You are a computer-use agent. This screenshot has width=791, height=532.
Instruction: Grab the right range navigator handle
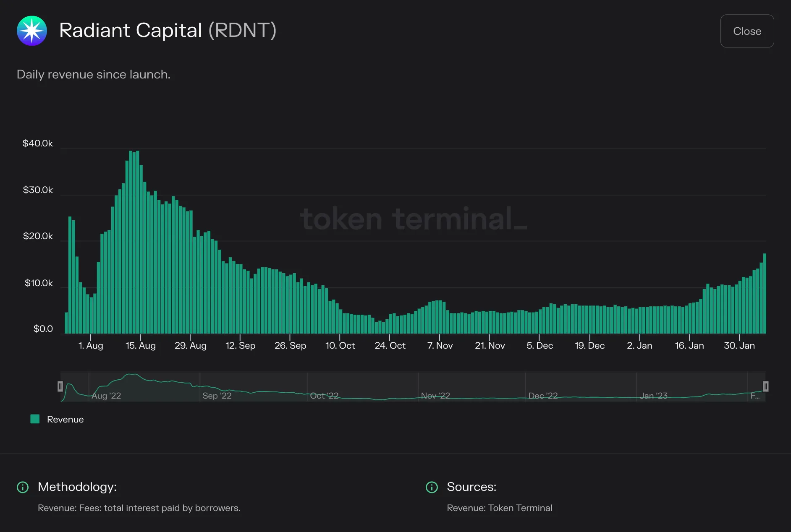(765, 386)
